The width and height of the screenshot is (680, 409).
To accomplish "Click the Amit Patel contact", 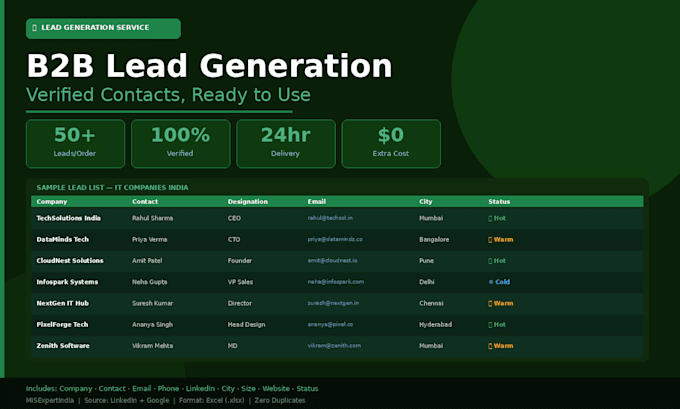I will click(x=147, y=261).
